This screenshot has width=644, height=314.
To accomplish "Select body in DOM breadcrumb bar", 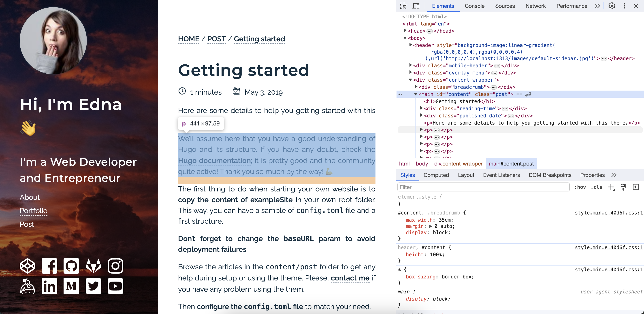I will tap(422, 164).
